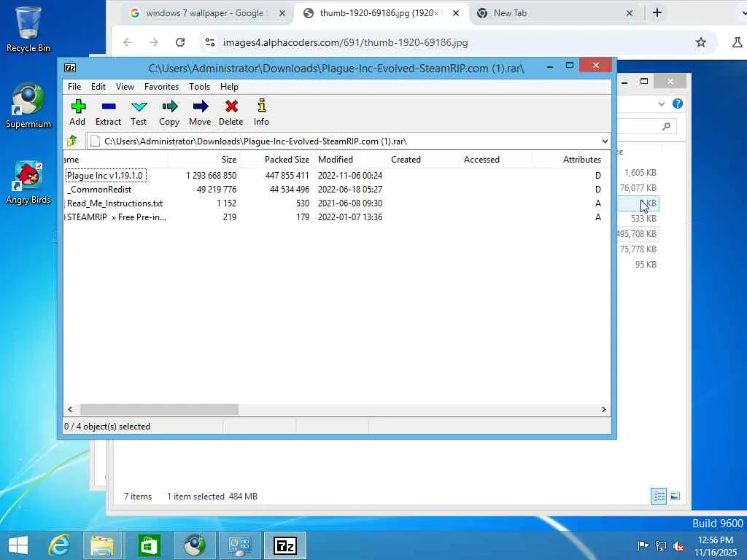Click the Copy toolbar icon
This screenshot has height=560, width=747.
(x=169, y=112)
